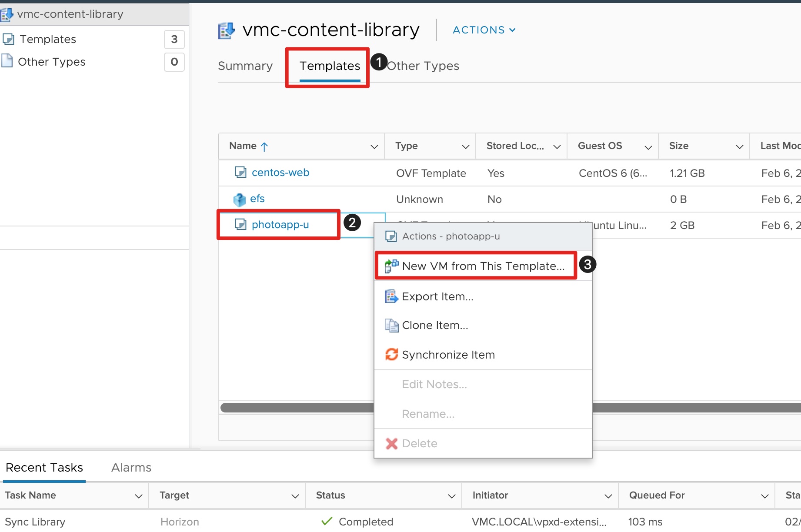Screen dimensions: 801x532
Task: Open the Stored Loc... column dropdown chevron
Action: [557, 147]
